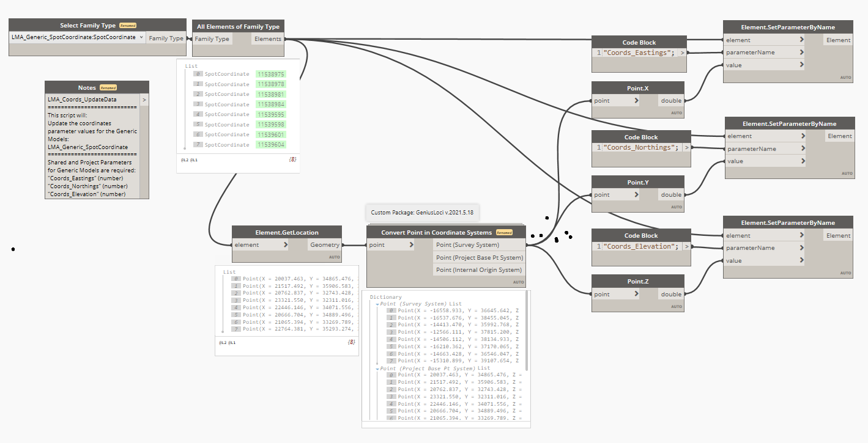Click the Family Type input port on All Elements node
The height and width of the screenshot is (443, 868).
(212, 38)
